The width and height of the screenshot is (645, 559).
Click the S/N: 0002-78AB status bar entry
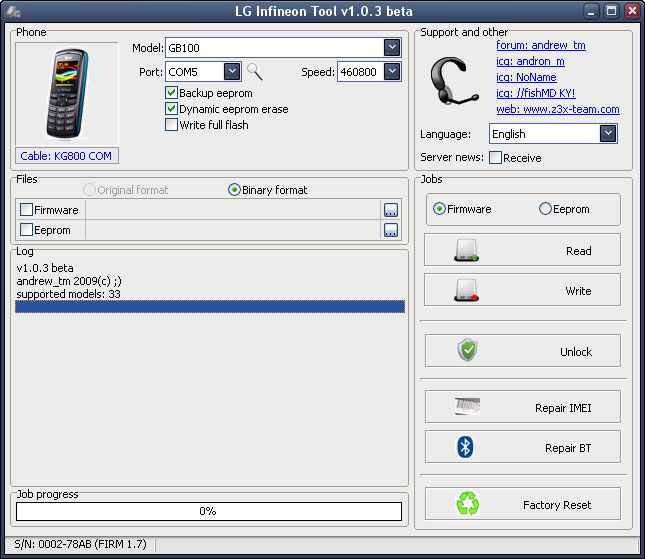81,544
